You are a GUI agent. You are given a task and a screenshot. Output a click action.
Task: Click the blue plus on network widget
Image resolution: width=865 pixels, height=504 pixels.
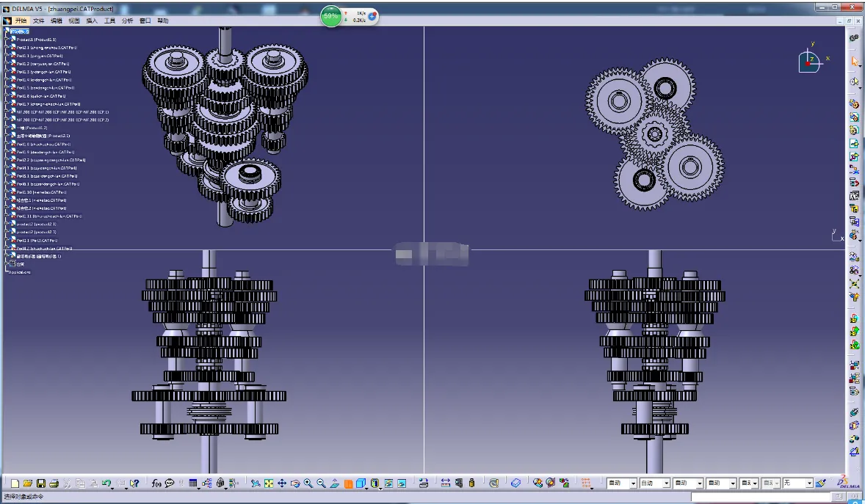pyautogui.click(x=372, y=16)
